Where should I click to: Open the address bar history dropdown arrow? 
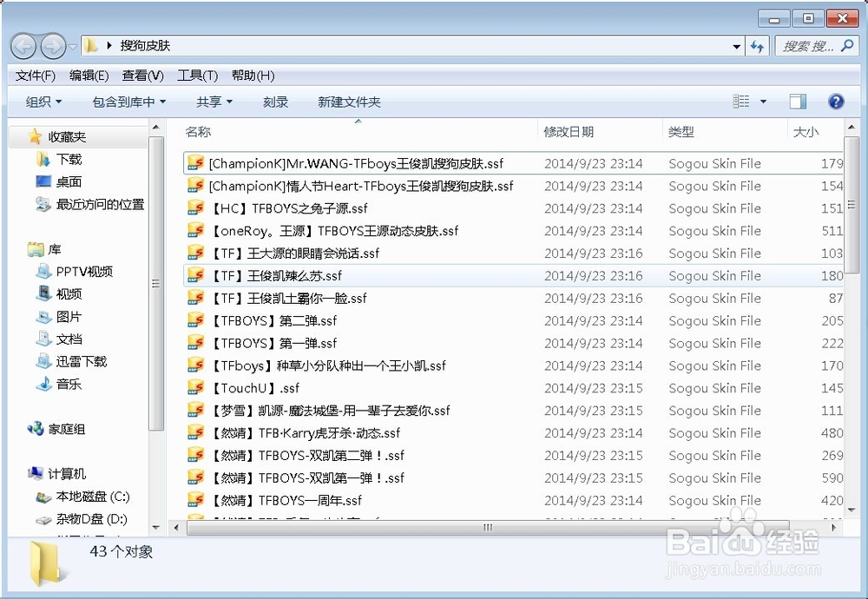[736, 47]
